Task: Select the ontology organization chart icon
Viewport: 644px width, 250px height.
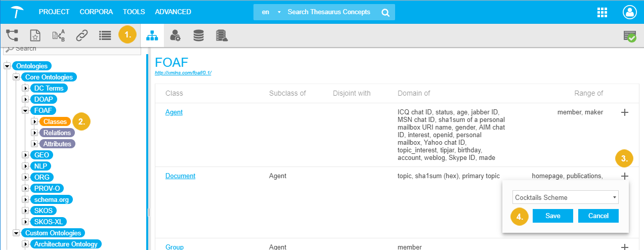Action: coord(152,35)
